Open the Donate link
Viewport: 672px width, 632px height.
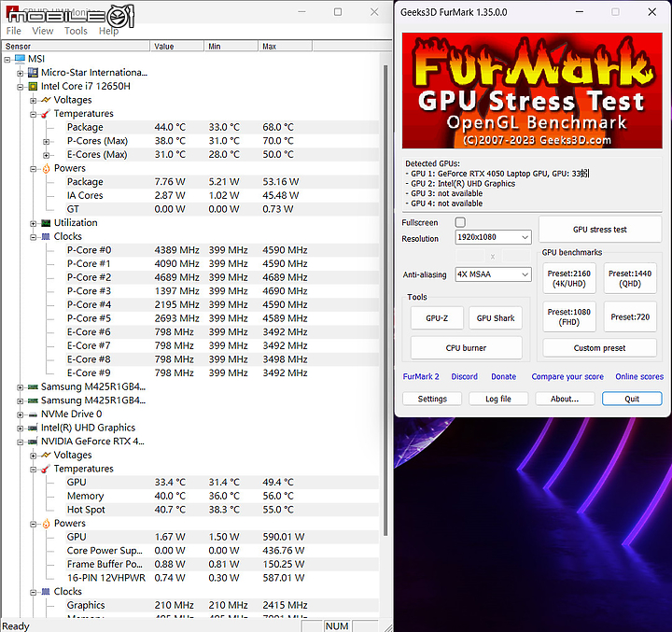[x=504, y=376]
